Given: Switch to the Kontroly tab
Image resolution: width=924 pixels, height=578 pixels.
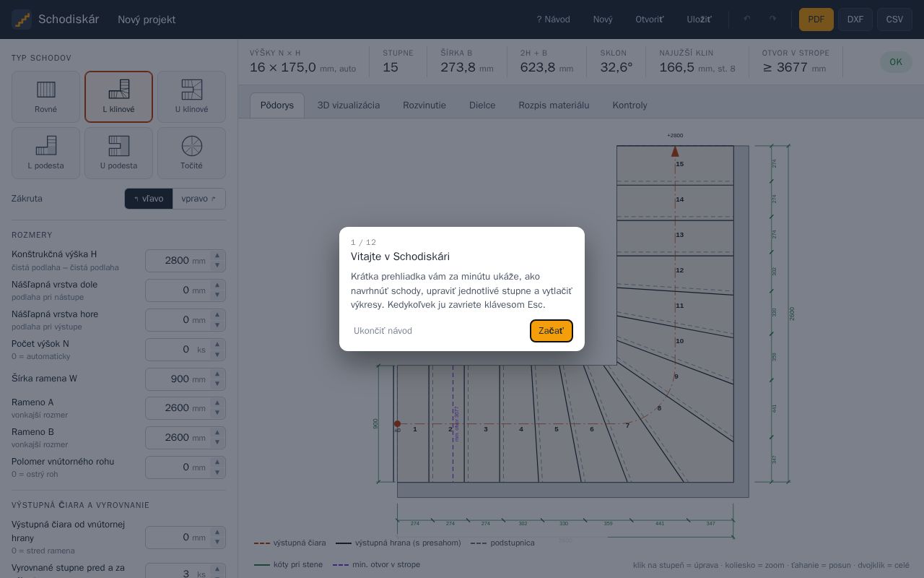Looking at the screenshot, I should coord(630,105).
